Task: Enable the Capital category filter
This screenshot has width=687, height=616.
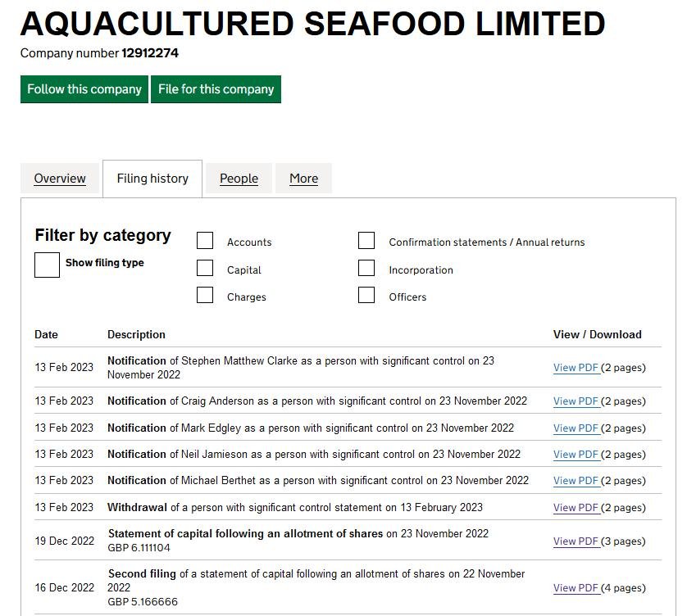Action: coord(204,268)
